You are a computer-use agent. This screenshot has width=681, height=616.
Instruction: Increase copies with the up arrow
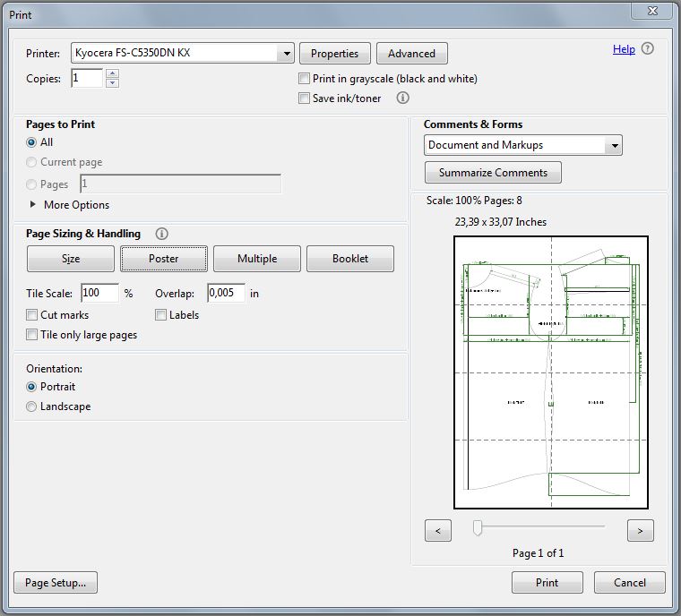point(113,73)
